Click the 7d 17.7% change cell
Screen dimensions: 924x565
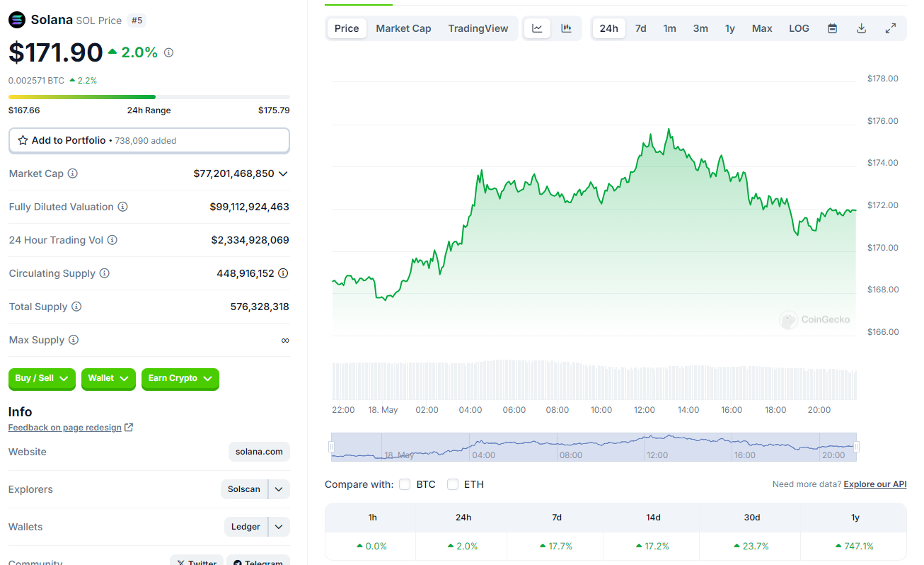(555, 546)
